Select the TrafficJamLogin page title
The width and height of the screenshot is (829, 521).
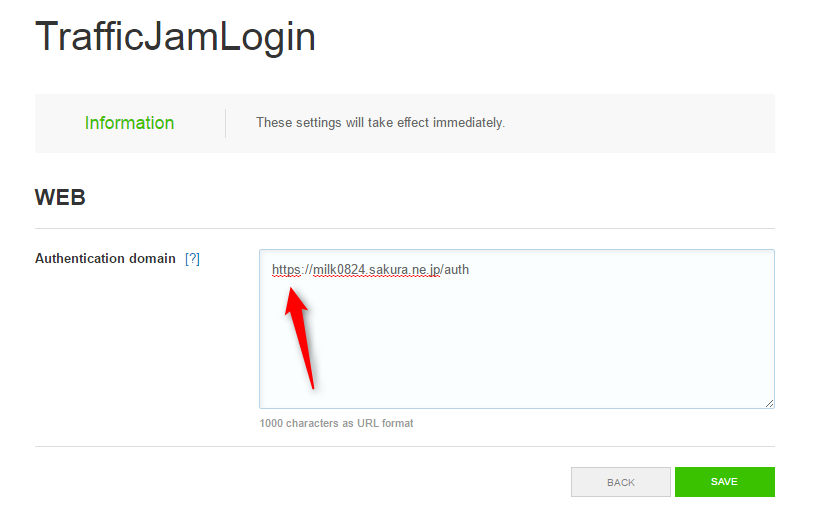pos(175,36)
